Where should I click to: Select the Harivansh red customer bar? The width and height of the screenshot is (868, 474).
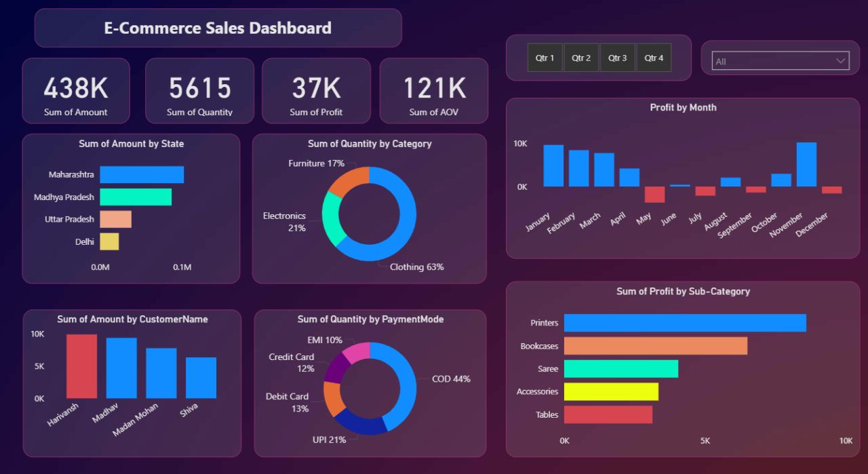pos(81,366)
